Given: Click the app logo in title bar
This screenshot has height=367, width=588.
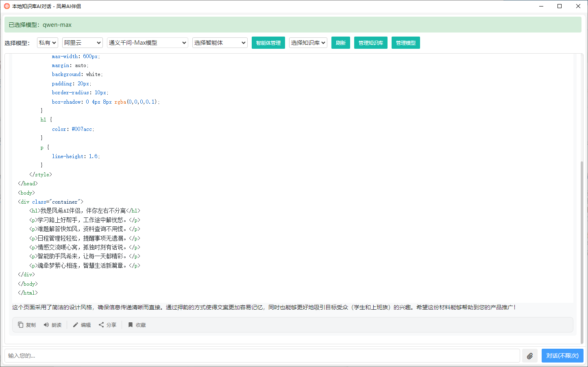Looking at the screenshot, I should 7,6.
